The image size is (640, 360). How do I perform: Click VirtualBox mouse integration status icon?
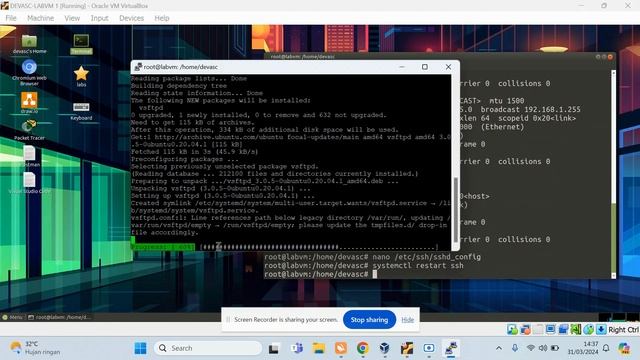[x=588, y=329]
